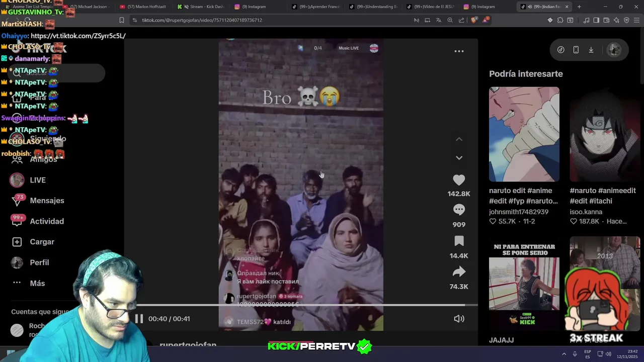The width and height of the screenshot is (644, 362).
Task: Open the comments bubble icon
Action: pyautogui.click(x=459, y=210)
